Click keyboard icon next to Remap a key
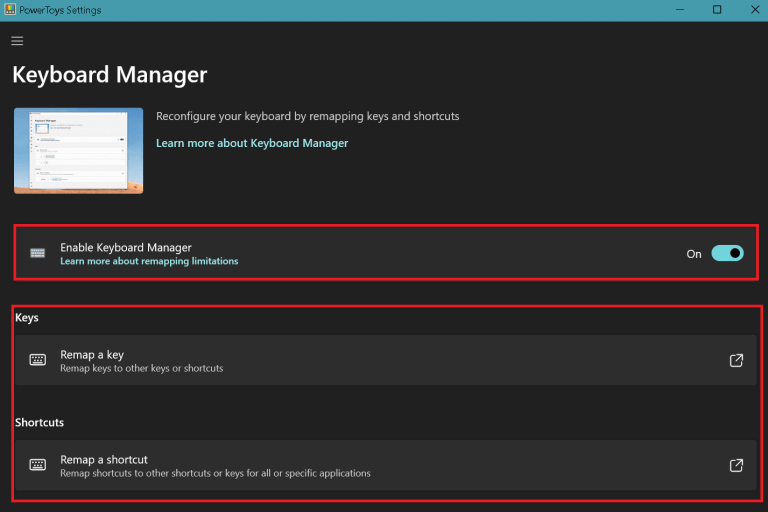 (x=38, y=360)
